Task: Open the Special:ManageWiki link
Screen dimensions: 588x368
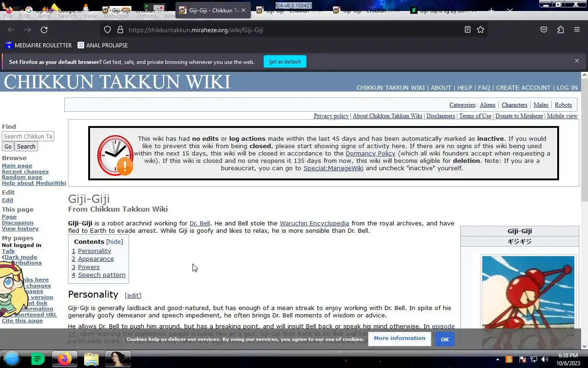Action: tap(334, 168)
